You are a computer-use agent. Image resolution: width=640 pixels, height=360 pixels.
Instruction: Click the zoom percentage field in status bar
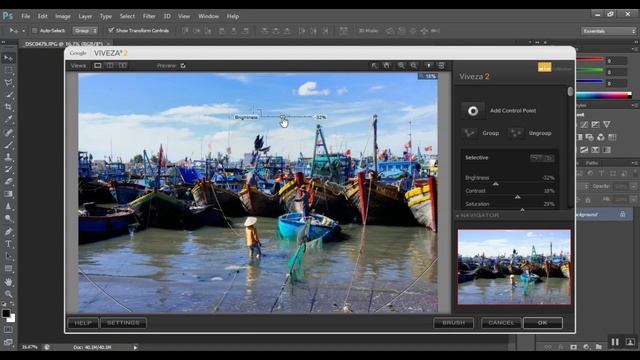coord(29,347)
